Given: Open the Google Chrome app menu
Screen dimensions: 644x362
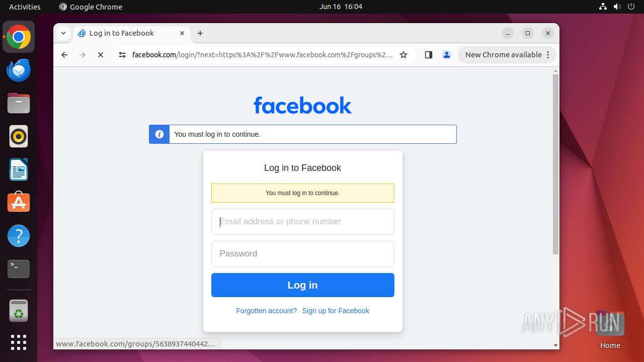Looking at the screenshot, I should 91,7.
